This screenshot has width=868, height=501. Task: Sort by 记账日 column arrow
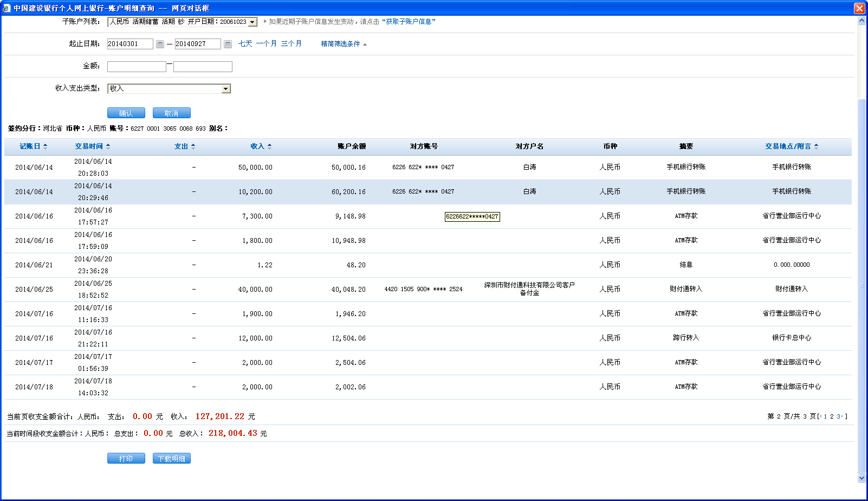(46, 146)
